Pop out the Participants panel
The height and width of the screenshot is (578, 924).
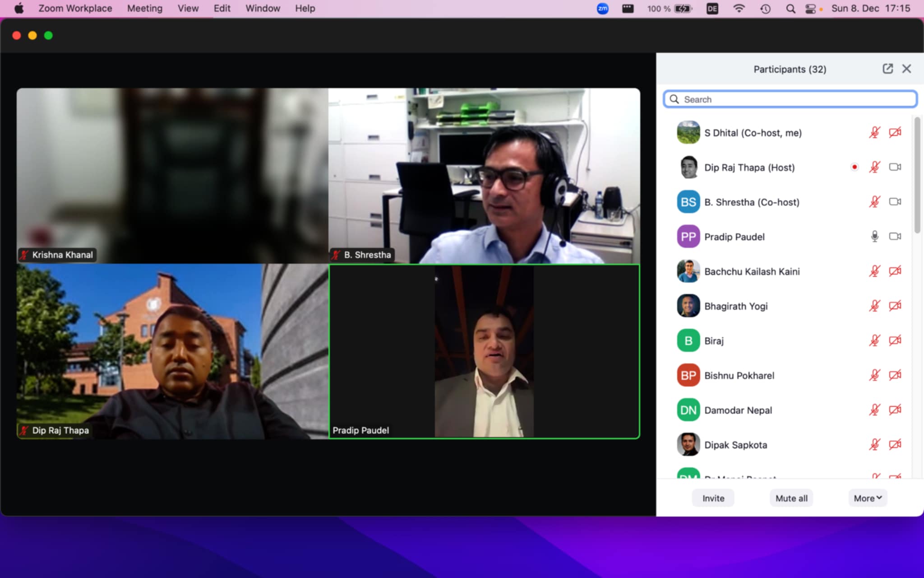(887, 69)
